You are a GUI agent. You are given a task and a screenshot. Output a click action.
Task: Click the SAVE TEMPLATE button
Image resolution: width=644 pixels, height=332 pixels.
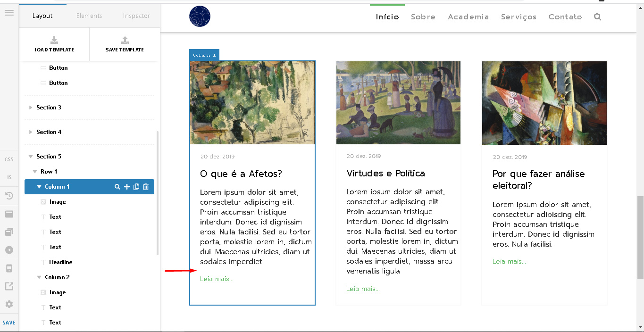(x=125, y=44)
